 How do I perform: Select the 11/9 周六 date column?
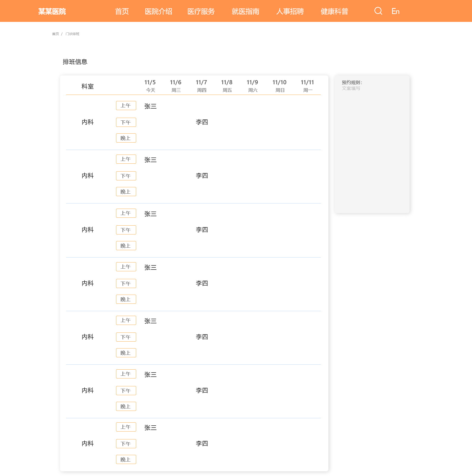(x=252, y=86)
